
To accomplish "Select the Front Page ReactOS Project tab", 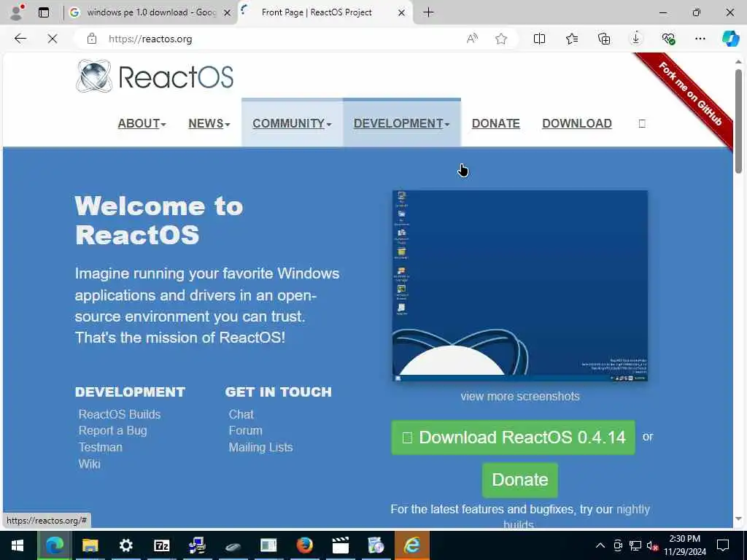I will (x=325, y=12).
